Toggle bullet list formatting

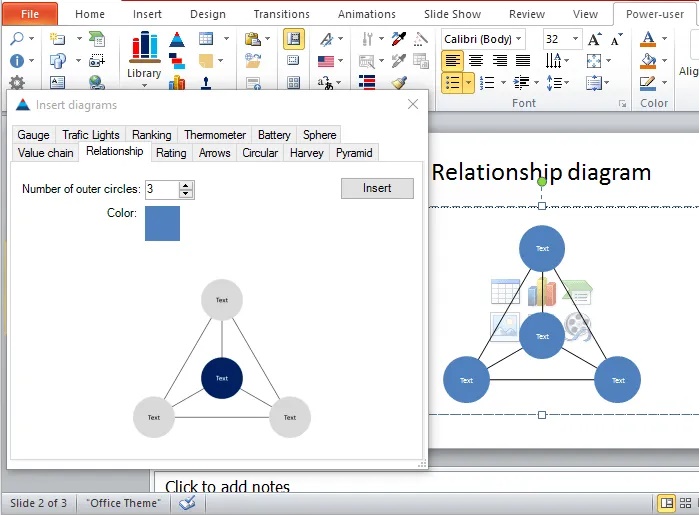452,83
